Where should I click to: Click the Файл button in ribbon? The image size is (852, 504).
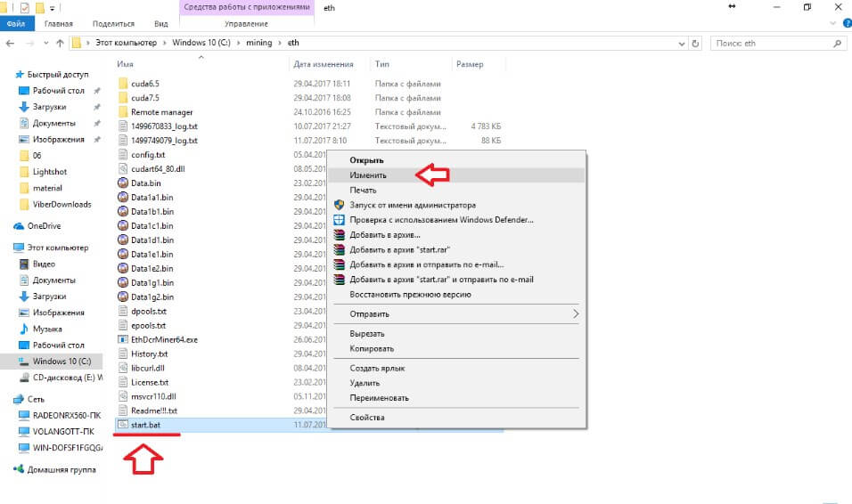(x=15, y=25)
